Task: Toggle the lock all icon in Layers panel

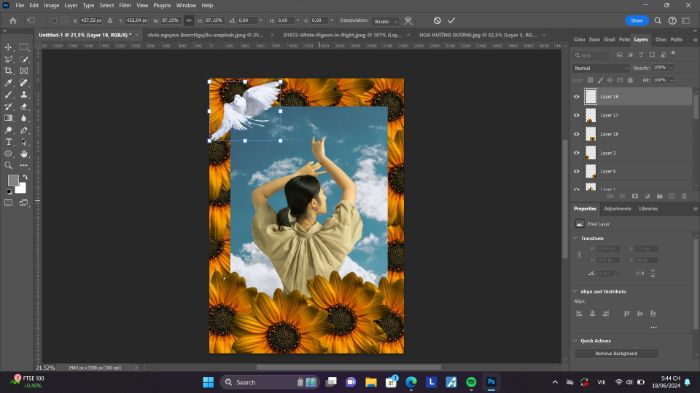Action: (630, 80)
